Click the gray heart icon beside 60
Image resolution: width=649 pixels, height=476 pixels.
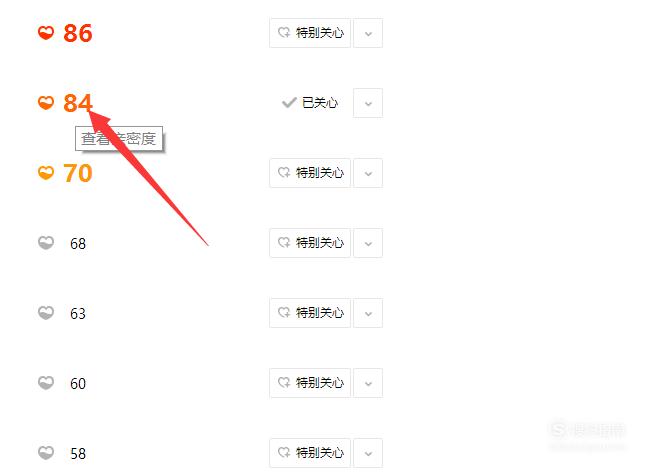click(46, 382)
